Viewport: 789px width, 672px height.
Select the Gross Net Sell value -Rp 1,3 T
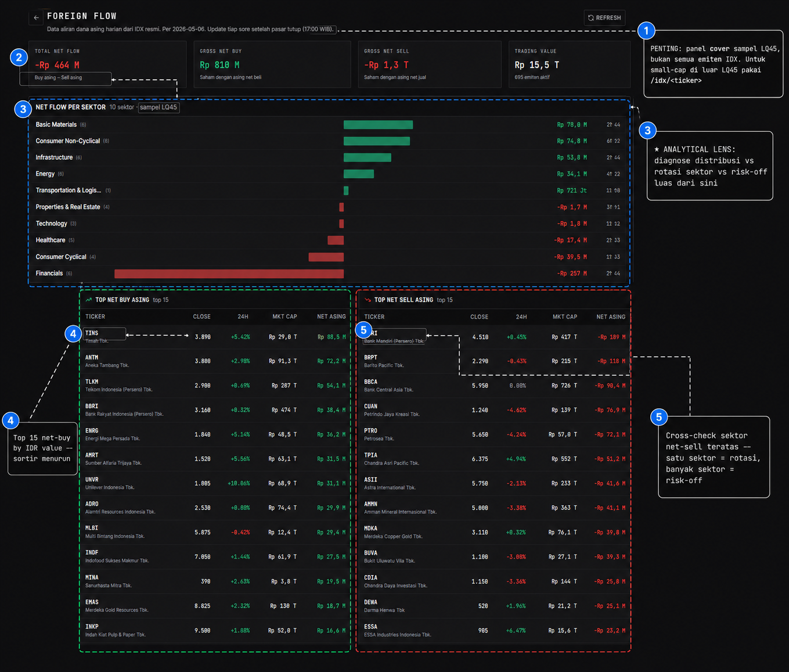386,65
